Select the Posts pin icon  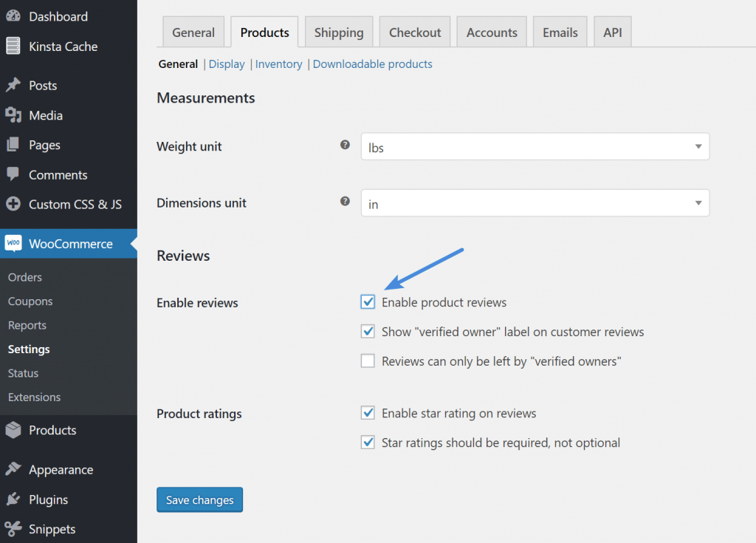[13, 85]
